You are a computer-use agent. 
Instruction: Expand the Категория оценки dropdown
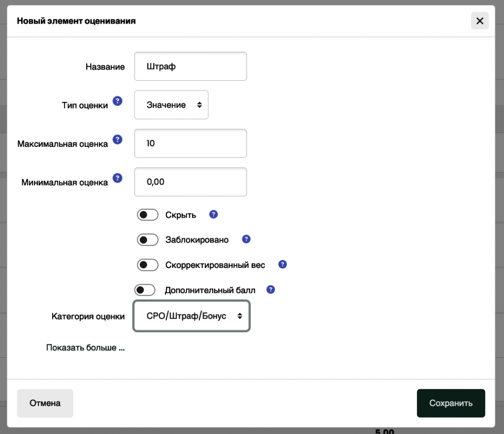[191, 316]
